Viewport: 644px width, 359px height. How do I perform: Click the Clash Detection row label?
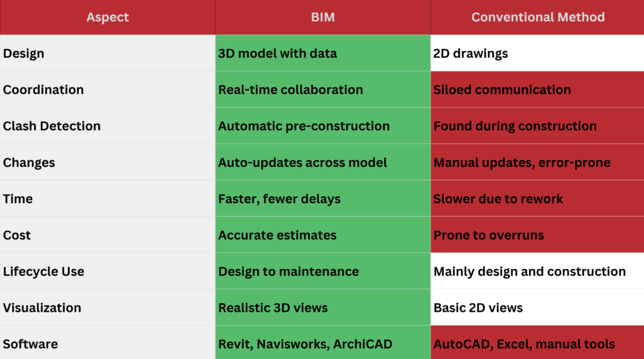[x=52, y=126]
